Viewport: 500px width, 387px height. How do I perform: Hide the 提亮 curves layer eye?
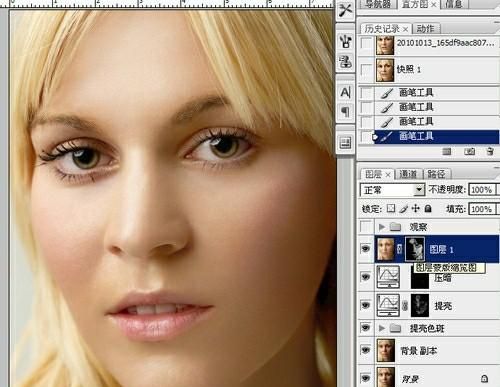[x=366, y=305]
